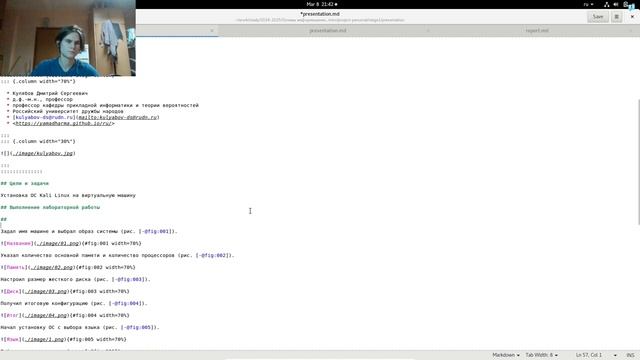
Task: Click the ./image/01.png image path
Action: click(x=58, y=243)
